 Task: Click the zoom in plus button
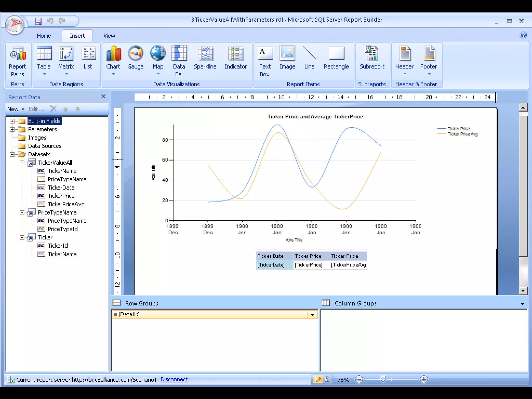coord(424,380)
